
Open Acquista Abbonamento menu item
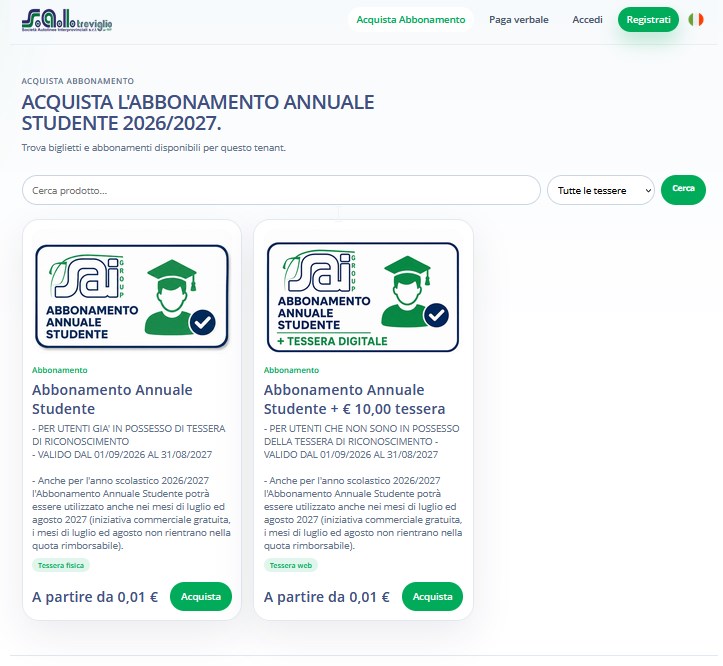410,19
